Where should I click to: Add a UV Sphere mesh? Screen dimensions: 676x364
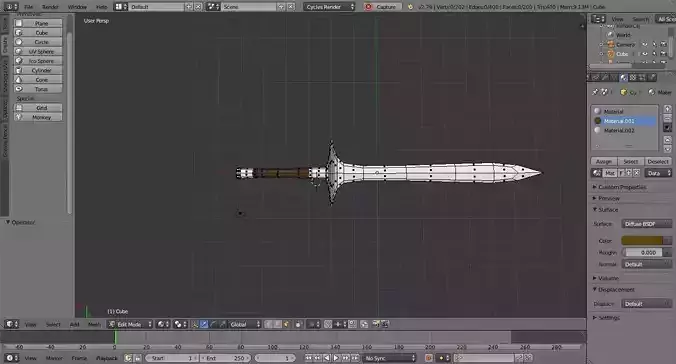(x=38, y=51)
